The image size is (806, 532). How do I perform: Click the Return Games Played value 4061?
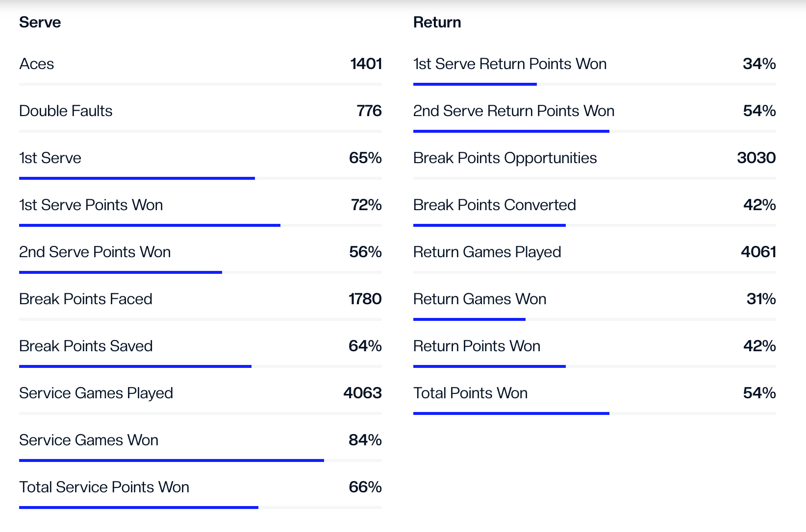pyautogui.click(x=758, y=252)
